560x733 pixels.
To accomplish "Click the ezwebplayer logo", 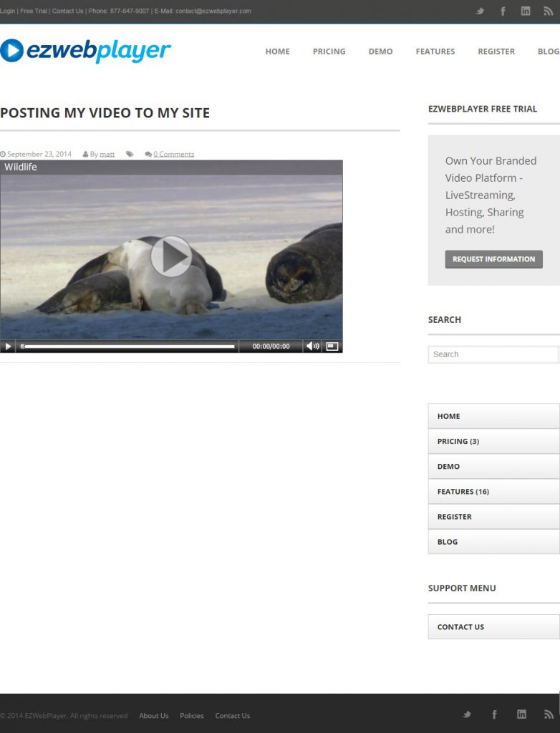I will click(86, 51).
